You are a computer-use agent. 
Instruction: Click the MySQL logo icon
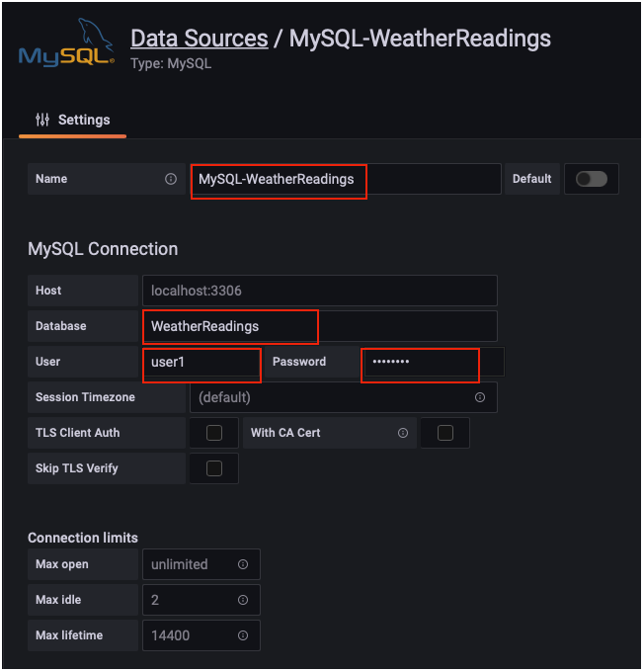pyautogui.click(x=66, y=42)
